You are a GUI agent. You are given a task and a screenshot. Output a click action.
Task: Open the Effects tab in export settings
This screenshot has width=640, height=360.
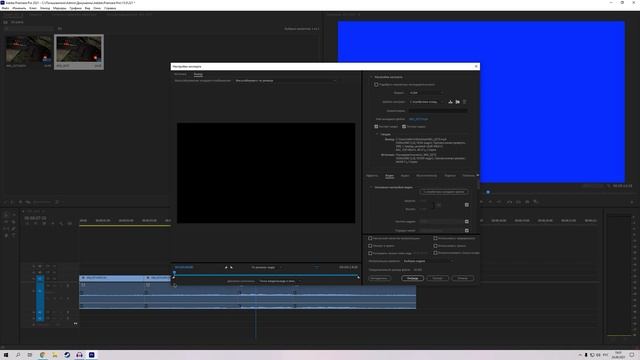[372, 176]
